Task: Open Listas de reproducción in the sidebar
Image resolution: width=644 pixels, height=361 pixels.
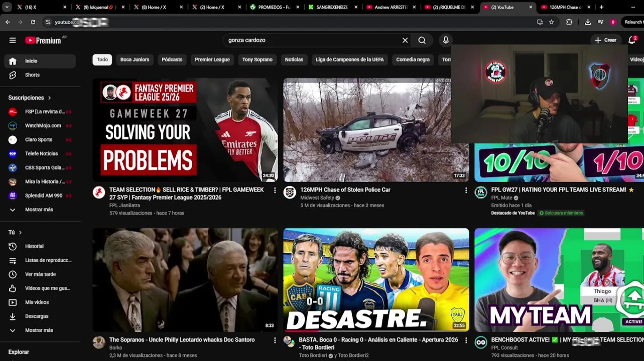Action: [x=40, y=260]
